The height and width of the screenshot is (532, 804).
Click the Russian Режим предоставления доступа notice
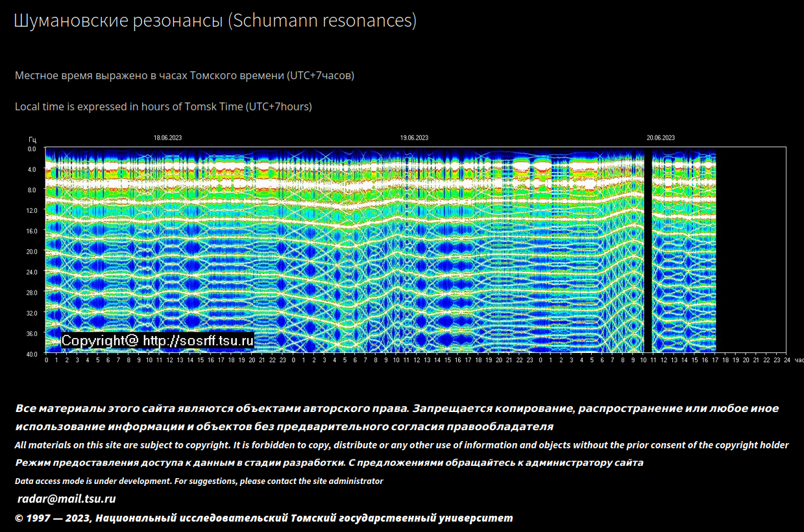329,463
